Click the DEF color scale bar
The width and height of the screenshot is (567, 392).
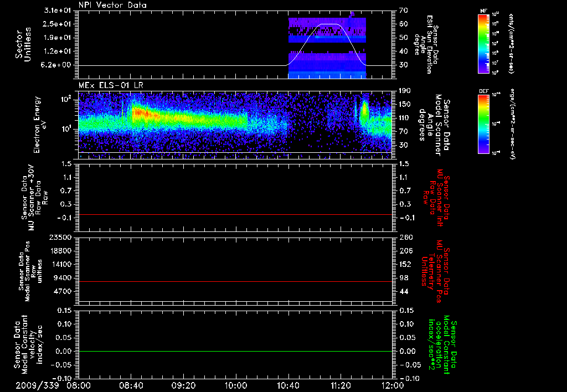484,124
